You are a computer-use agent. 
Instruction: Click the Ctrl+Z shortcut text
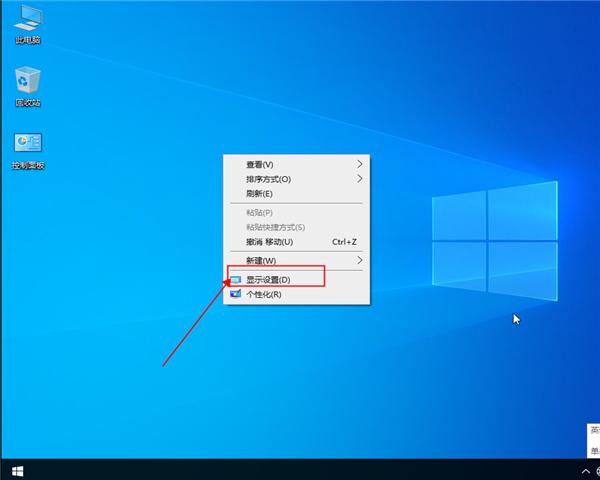click(x=344, y=242)
